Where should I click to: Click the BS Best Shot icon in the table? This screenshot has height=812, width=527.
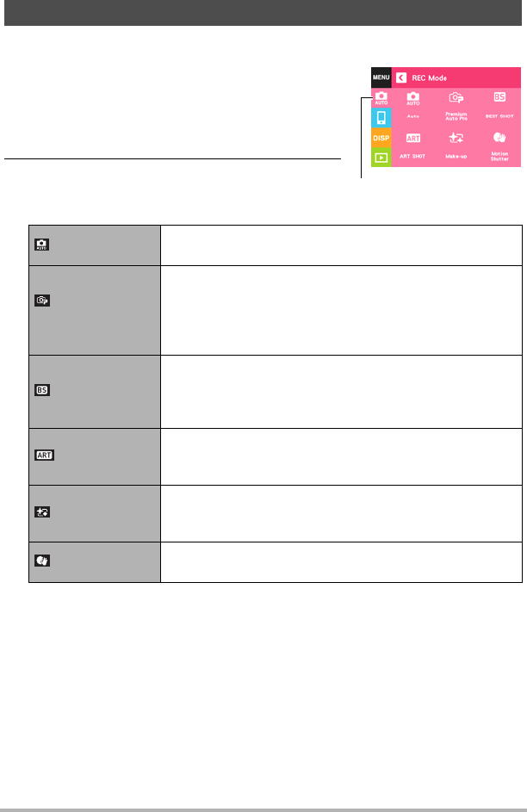point(41,391)
